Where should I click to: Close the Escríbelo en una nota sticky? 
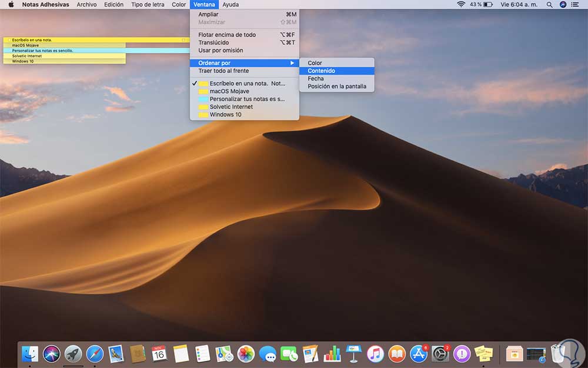9,40
